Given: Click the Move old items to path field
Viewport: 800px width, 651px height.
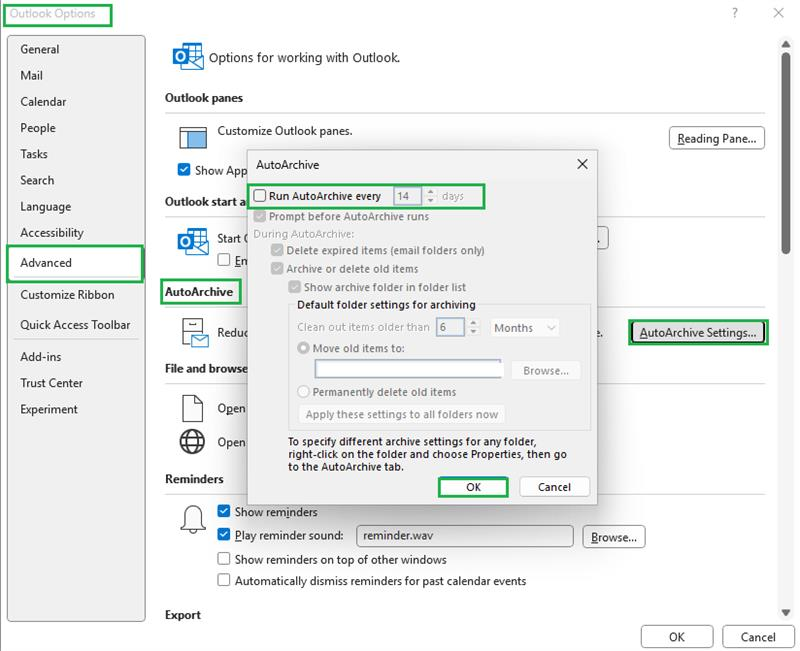Looking at the screenshot, I should [x=409, y=369].
